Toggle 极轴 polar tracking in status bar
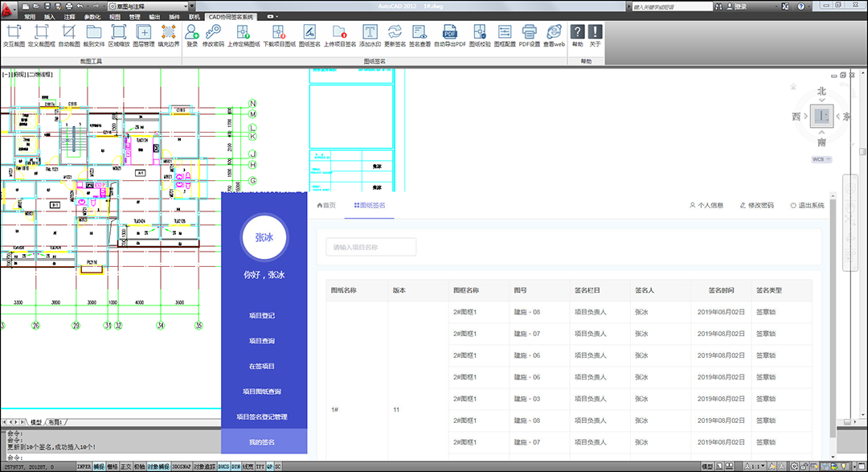The width and height of the screenshot is (868, 472). coord(140,467)
